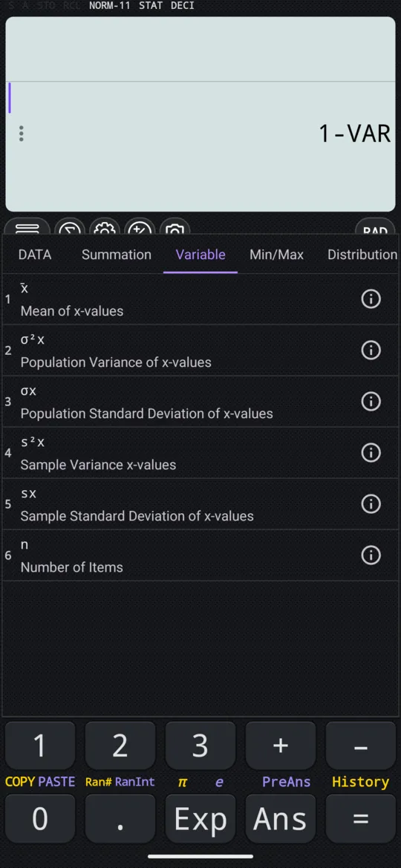This screenshot has width=401, height=868.
Task: Open the settings gear icon
Action: (x=105, y=227)
